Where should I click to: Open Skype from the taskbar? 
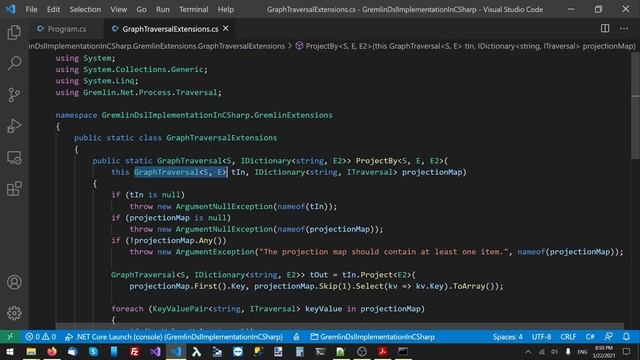[x=93, y=351]
